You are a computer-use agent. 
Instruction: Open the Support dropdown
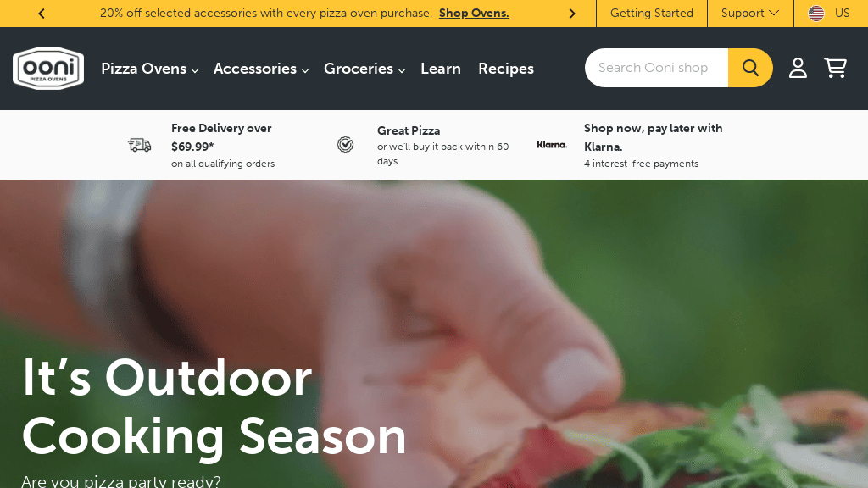750,14
